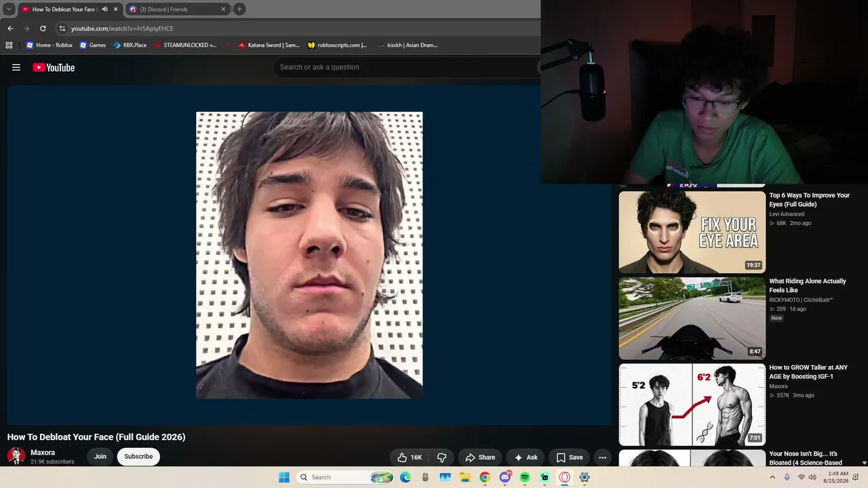The width and height of the screenshot is (868, 488).
Task: Ask about this video
Action: [x=526, y=457]
